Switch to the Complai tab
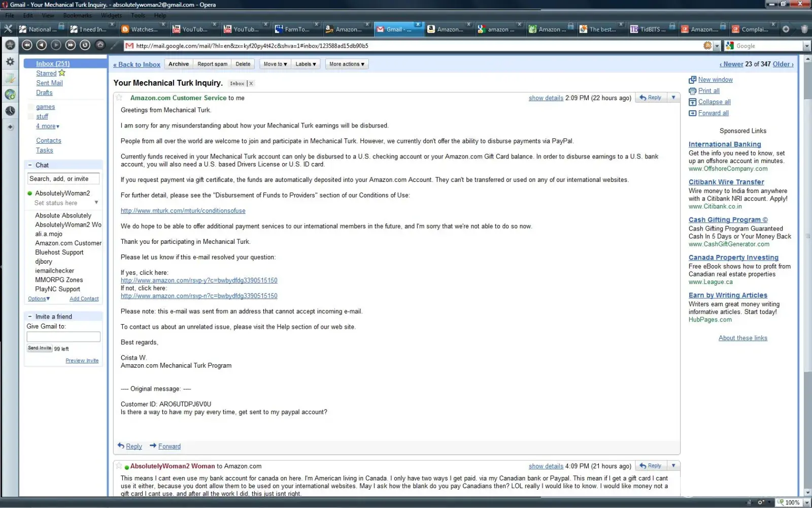Screen dimensions: 812x508 [754, 29]
